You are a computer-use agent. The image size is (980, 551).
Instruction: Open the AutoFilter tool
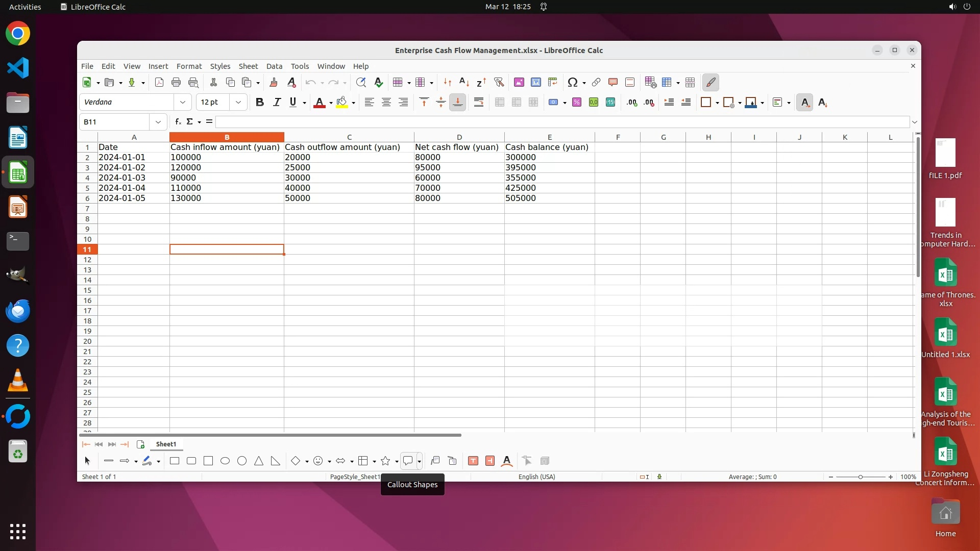point(499,83)
